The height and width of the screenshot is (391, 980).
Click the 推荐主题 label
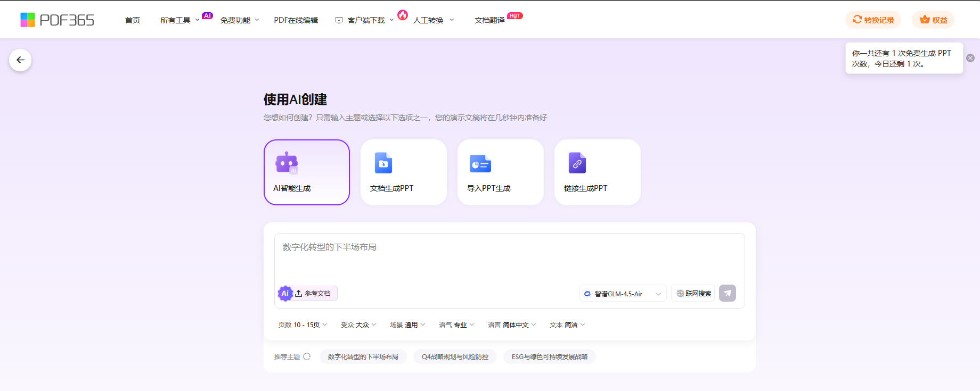pyautogui.click(x=287, y=356)
